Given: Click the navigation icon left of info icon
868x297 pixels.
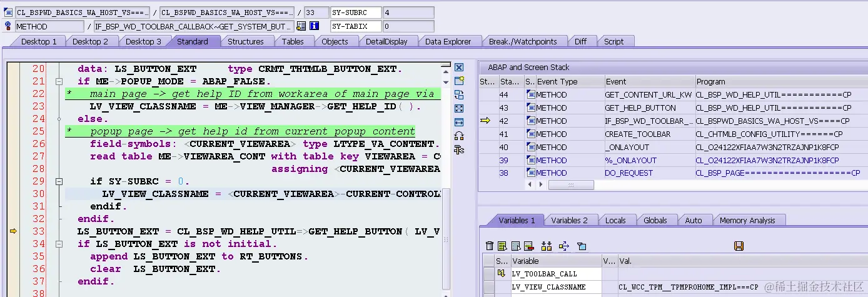Looking at the screenshot, I should tap(301, 26).
